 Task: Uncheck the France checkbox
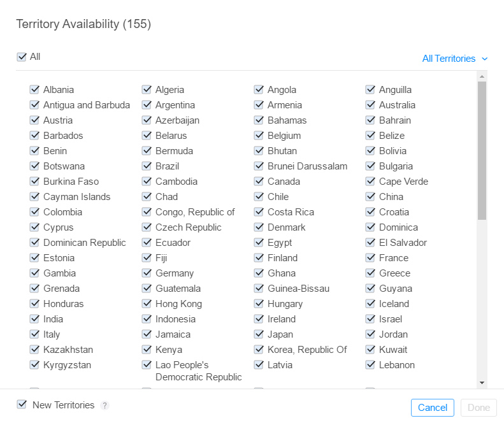point(370,258)
